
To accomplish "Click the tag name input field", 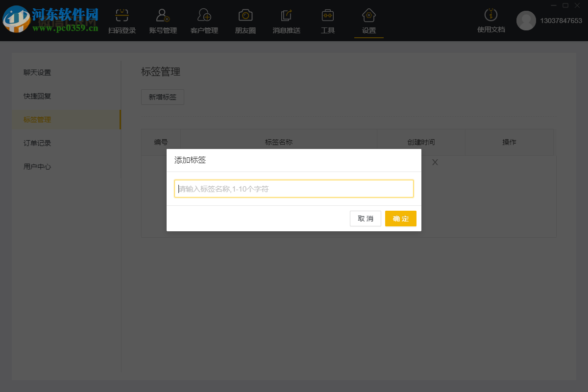I will [294, 188].
